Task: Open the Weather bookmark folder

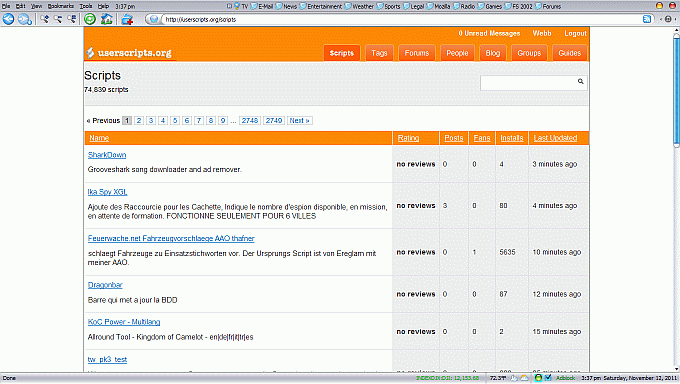Action: tap(360, 6)
